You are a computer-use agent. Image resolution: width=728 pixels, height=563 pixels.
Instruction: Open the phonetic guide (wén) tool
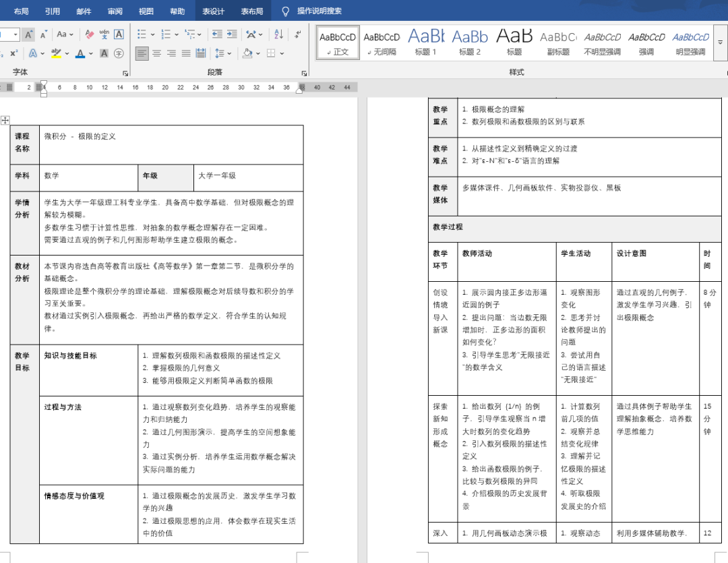click(104, 34)
